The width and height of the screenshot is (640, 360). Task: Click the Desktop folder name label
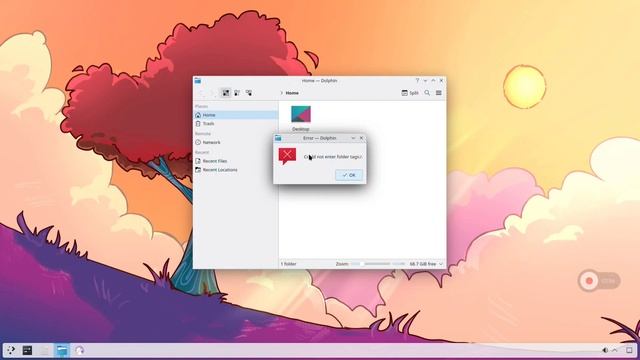pyautogui.click(x=301, y=129)
